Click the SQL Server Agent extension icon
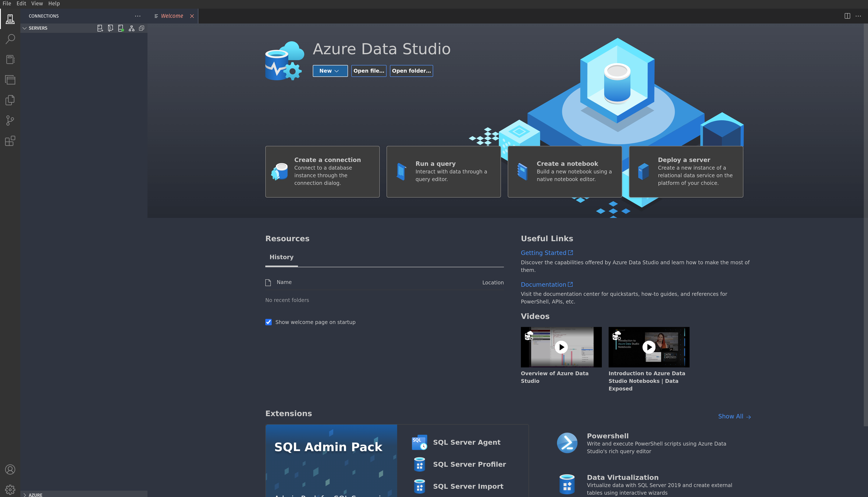 [x=419, y=442]
